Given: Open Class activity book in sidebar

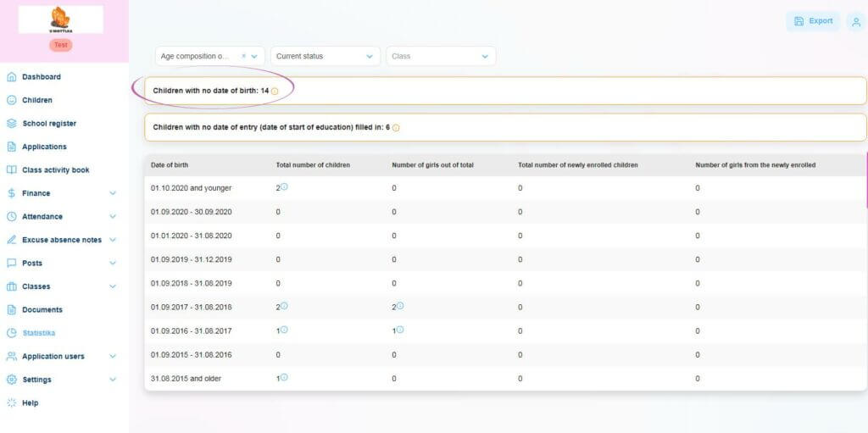Looking at the screenshot, I should coord(55,170).
